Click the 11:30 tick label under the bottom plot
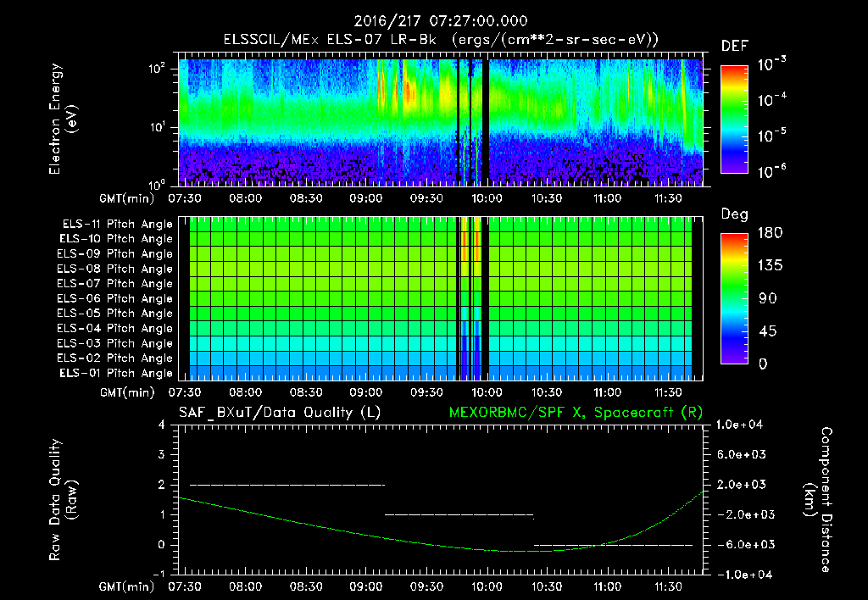 pos(668,586)
